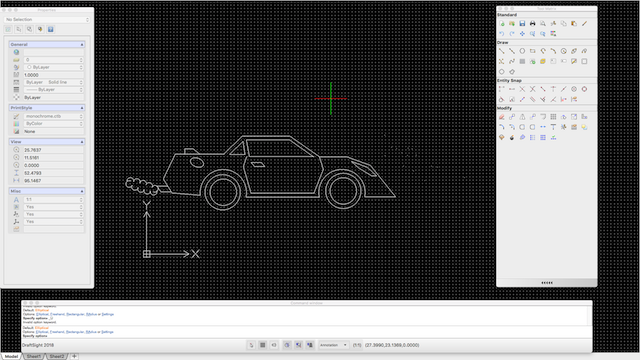Collapse the General section
Screen dimensions: 640x360
[x=82, y=44]
